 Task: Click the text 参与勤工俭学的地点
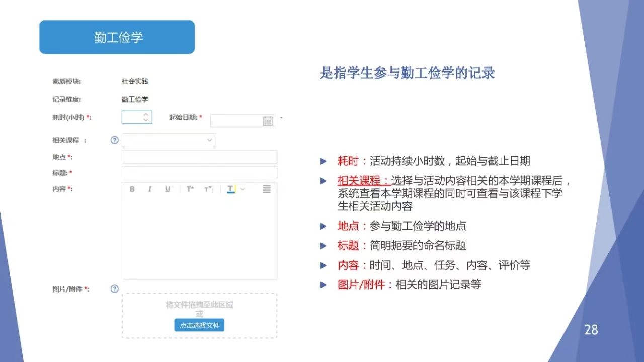tap(418, 226)
